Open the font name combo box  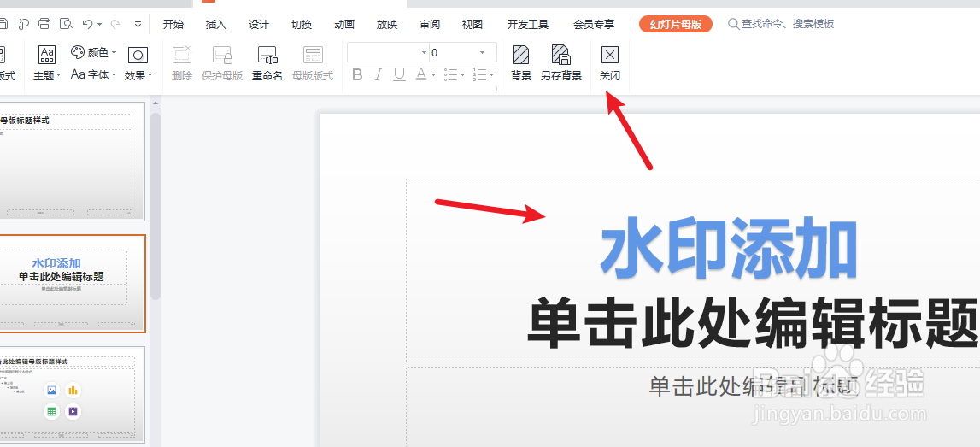point(388,52)
